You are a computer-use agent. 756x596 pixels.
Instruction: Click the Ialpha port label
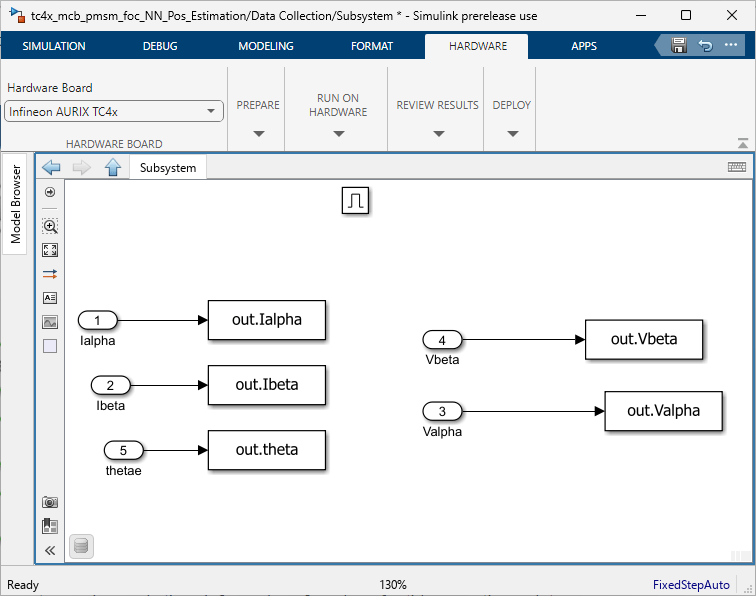point(97,341)
